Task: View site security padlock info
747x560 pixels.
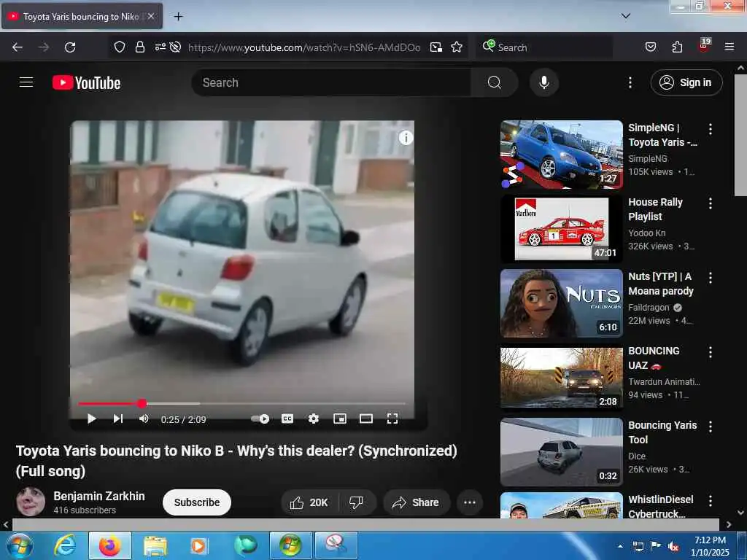Action: [x=139, y=47]
